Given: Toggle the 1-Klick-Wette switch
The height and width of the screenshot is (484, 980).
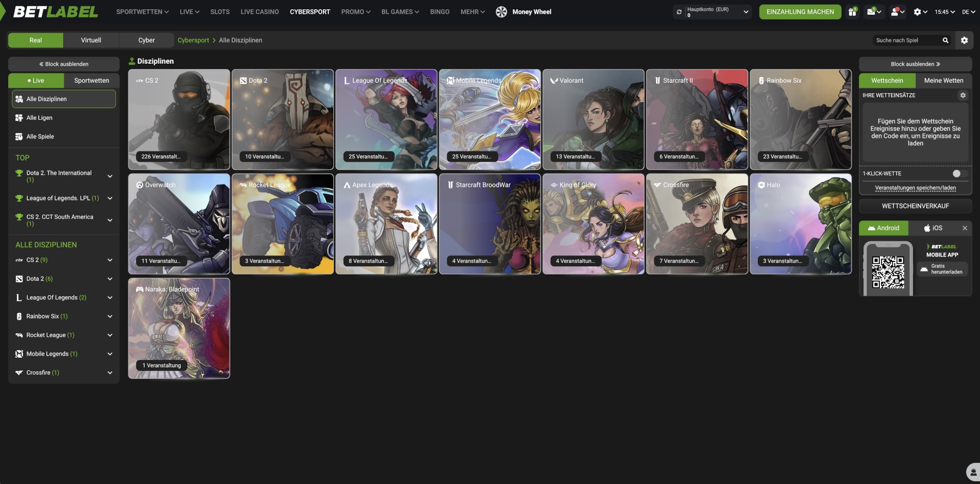Looking at the screenshot, I should click(x=959, y=174).
